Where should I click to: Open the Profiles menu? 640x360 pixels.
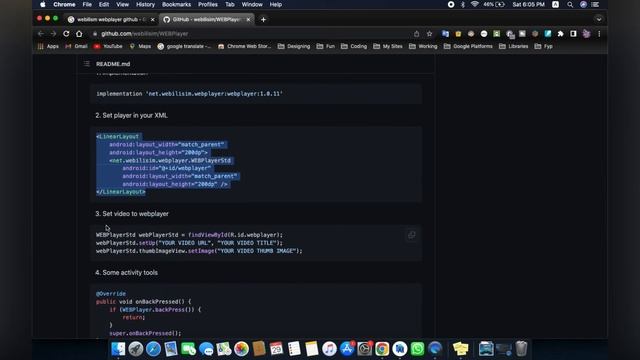208,4
